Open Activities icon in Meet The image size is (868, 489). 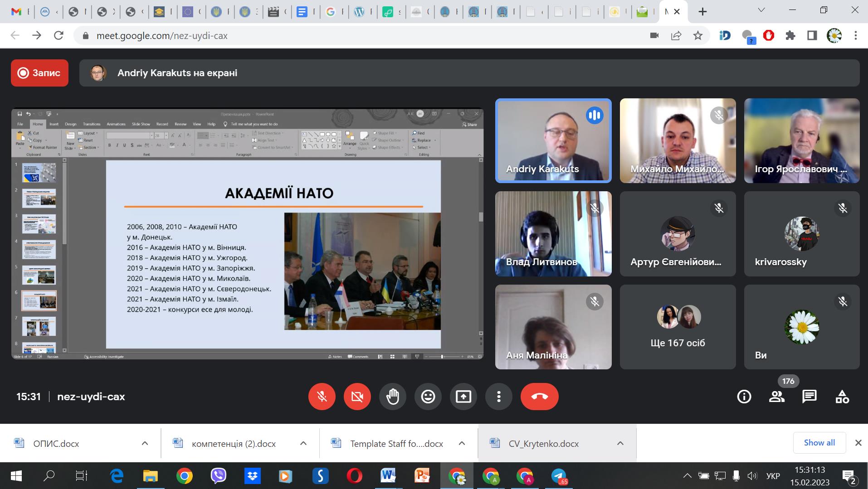pyautogui.click(x=842, y=397)
